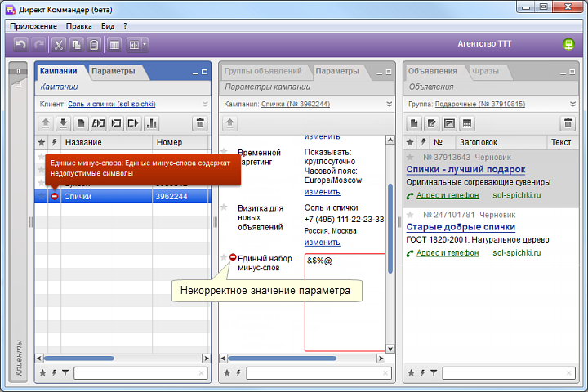Image resolution: width=588 pixels, height=392 pixels.
Task: Minimize the Кампании panel
Action: point(195,73)
